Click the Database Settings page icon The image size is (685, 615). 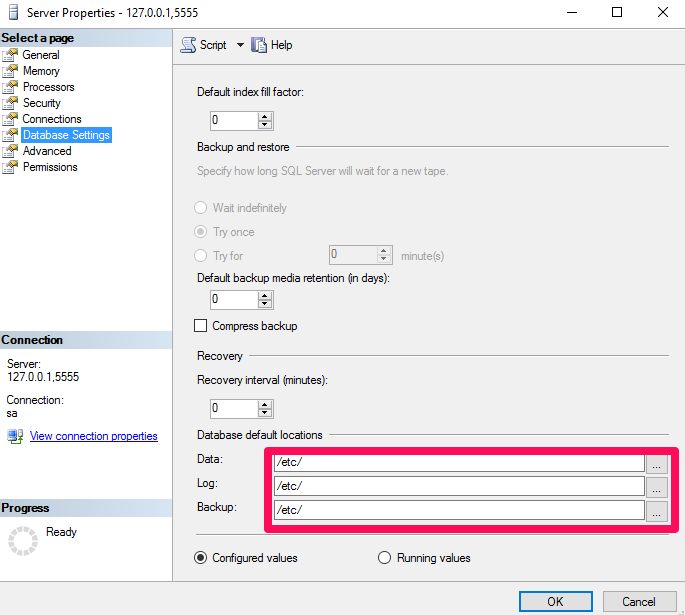10,135
